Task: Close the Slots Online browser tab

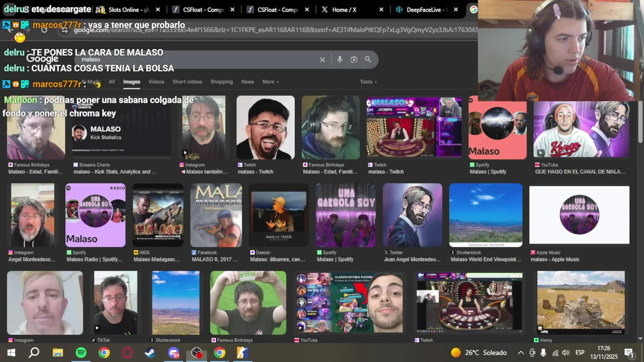Action: coord(158,10)
